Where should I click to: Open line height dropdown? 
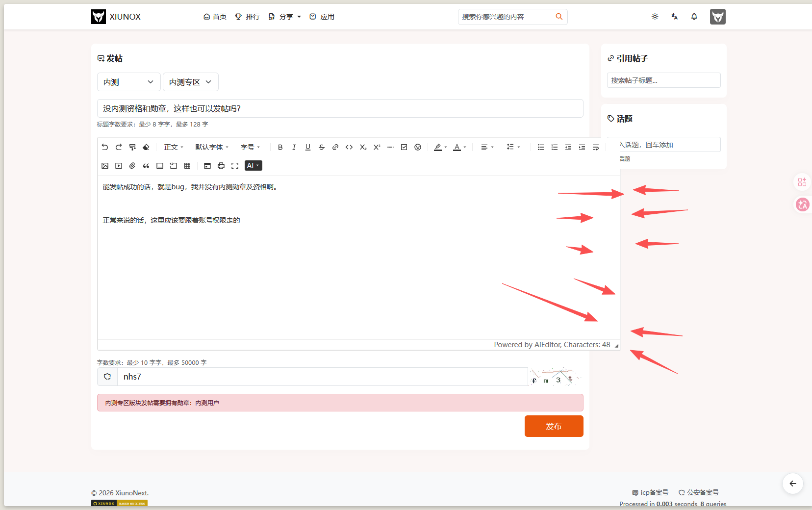pyautogui.click(x=513, y=147)
